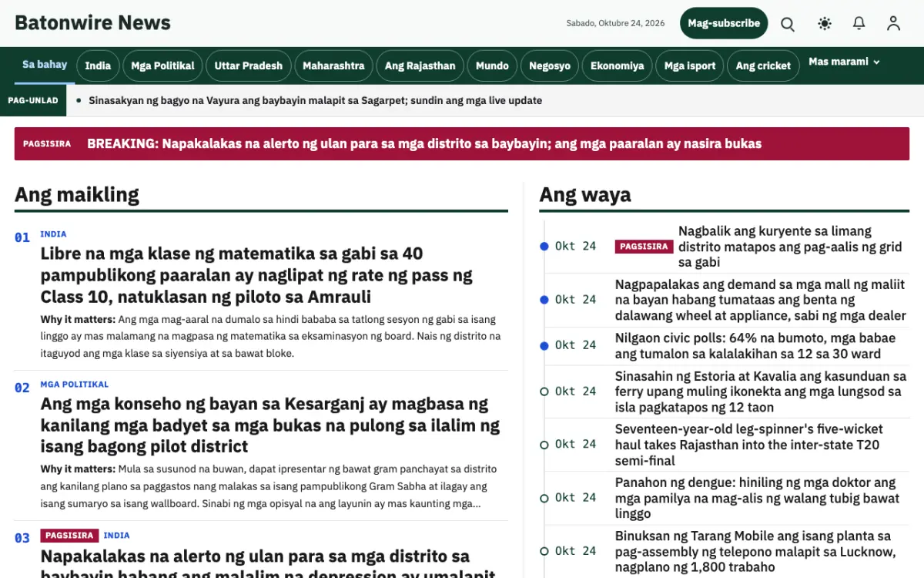The width and height of the screenshot is (924, 578).
Task: Click INDIA category tag on story 01
Action: click(x=53, y=234)
